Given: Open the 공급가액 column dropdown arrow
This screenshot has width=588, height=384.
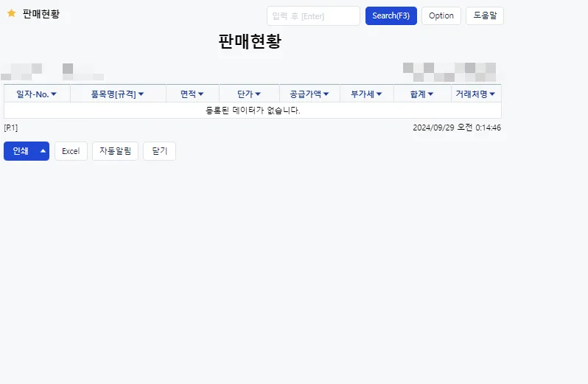Looking at the screenshot, I should [326, 94].
